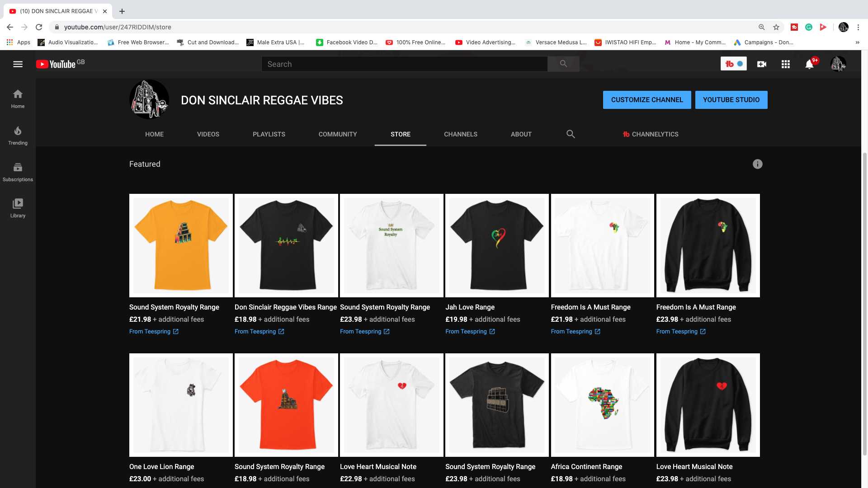Go back with browser back arrow
The height and width of the screenshot is (488, 868).
point(10,27)
